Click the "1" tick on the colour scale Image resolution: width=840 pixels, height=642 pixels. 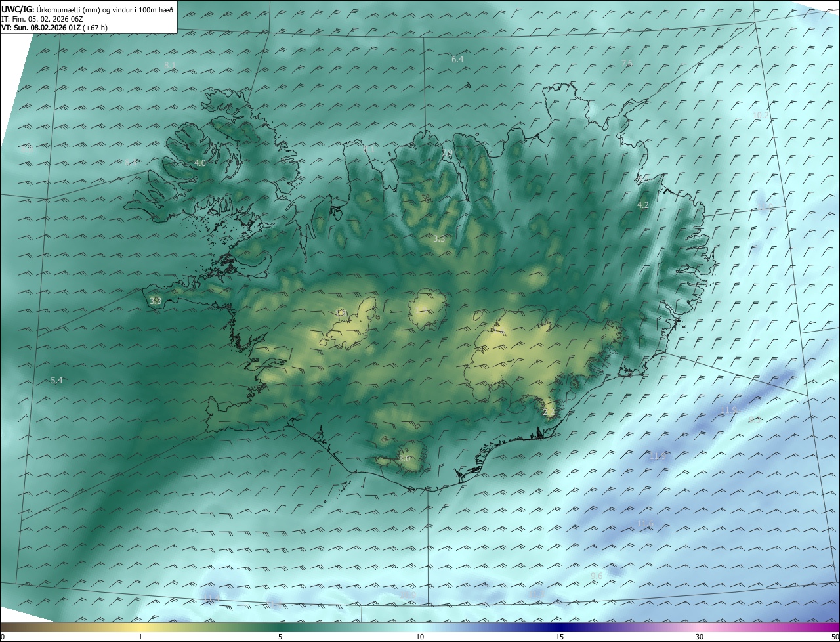(x=140, y=637)
